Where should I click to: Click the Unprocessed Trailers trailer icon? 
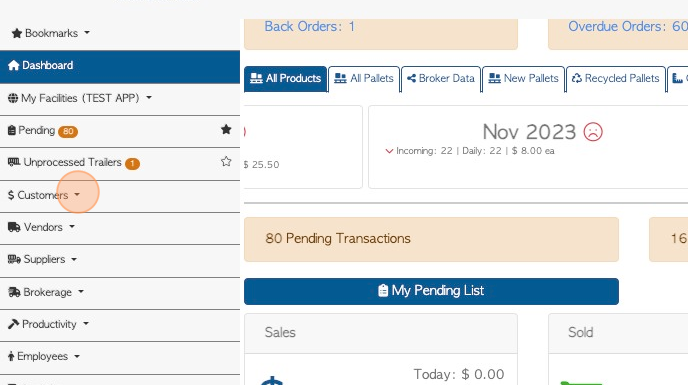[14, 162]
